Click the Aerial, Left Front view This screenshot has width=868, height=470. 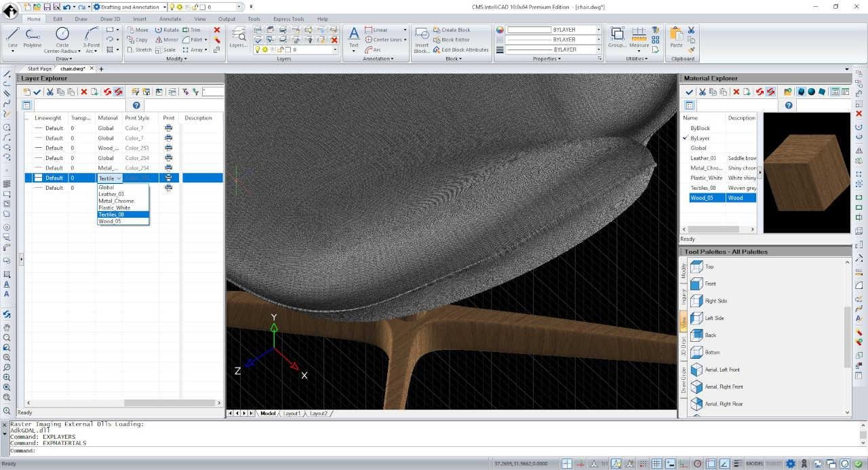pyautogui.click(x=722, y=370)
